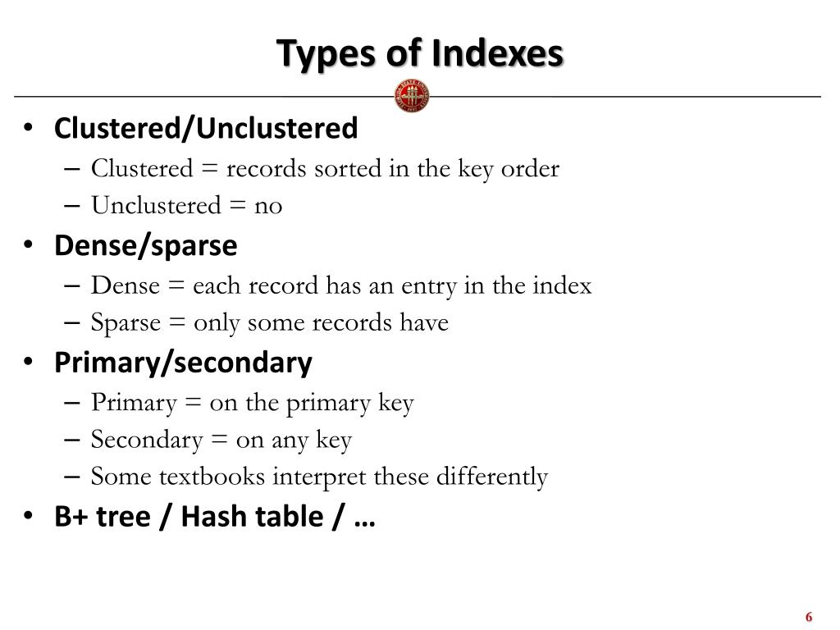
Task: Click the slide number 6
Action: pyautogui.click(x=809, y=617)
